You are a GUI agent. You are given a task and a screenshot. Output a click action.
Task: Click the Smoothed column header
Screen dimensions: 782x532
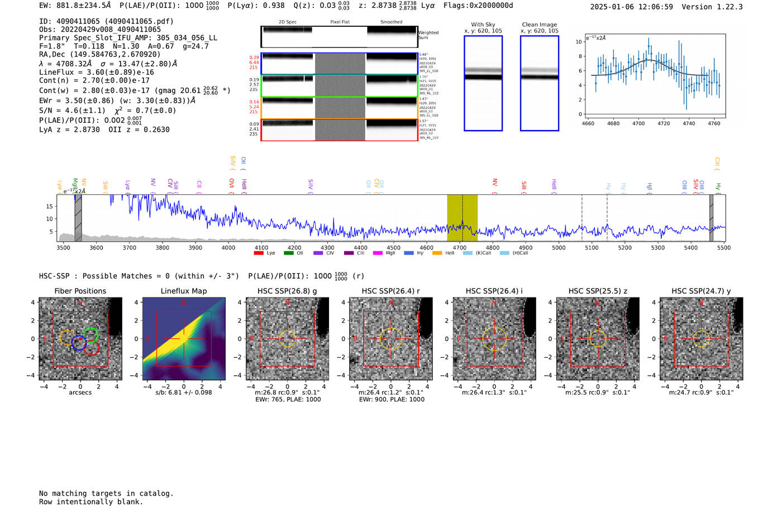(x=392, y=22)
